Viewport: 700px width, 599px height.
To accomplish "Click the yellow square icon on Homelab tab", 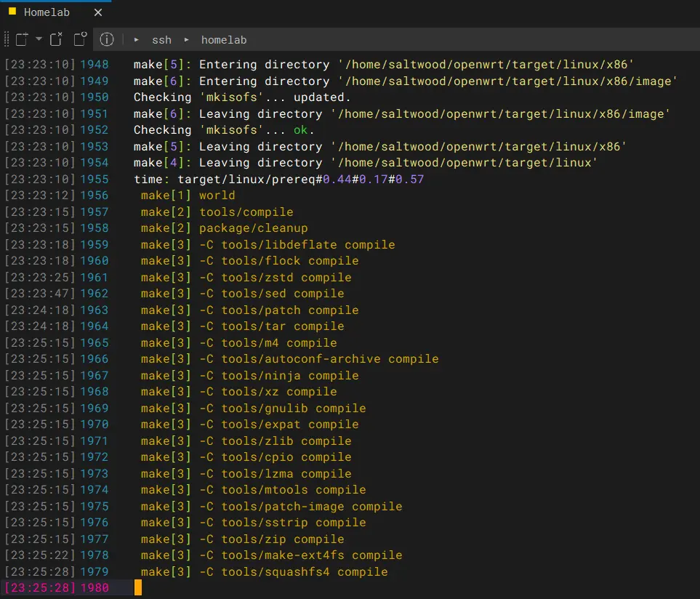I will 12,12.
